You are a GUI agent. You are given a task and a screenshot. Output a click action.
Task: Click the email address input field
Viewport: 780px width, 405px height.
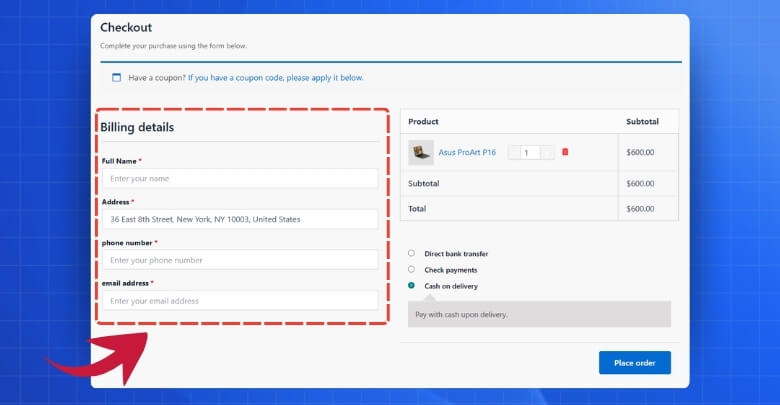240,301
